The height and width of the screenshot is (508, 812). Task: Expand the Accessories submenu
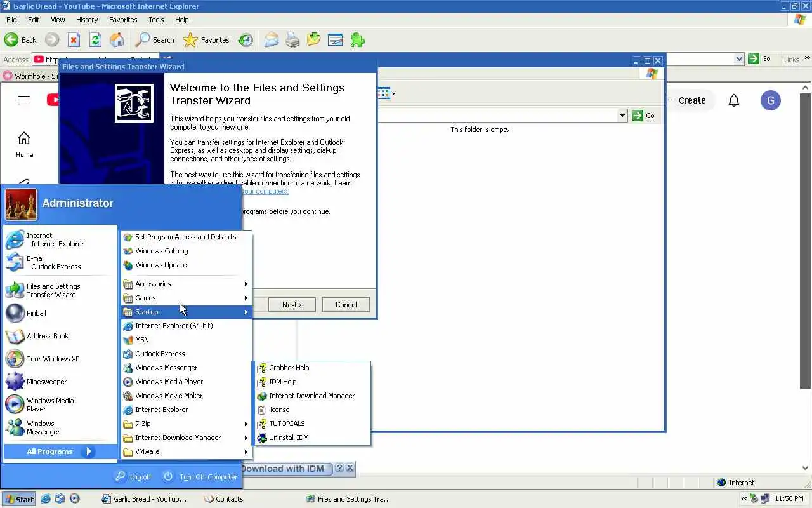point(187,284)
